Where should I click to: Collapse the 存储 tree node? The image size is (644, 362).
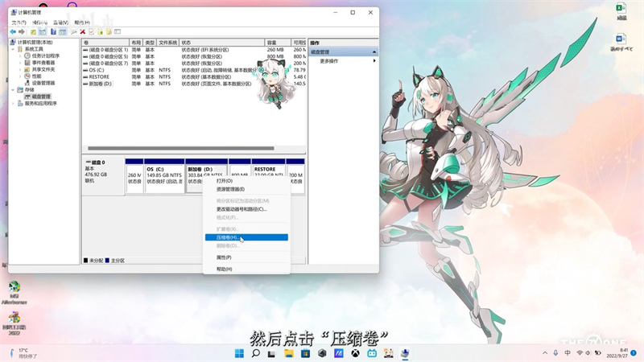(x=13, y=89)
